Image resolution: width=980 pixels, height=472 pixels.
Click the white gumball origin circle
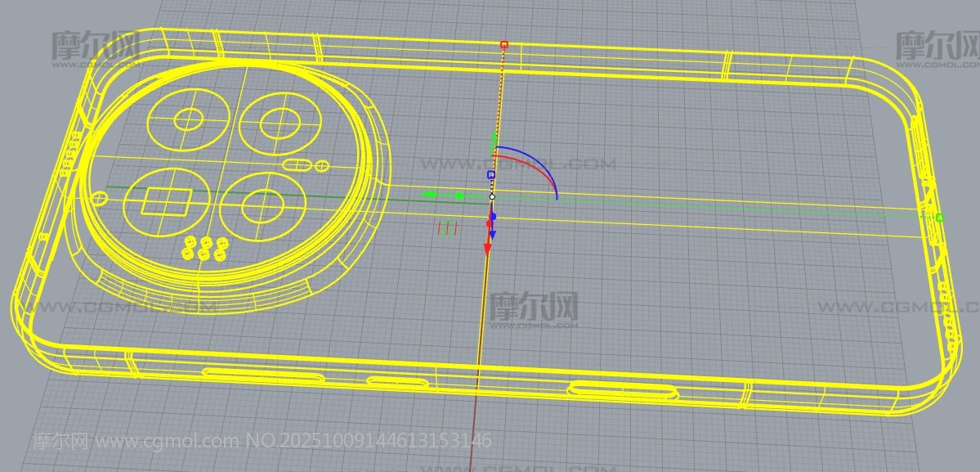tap(492, 196)
